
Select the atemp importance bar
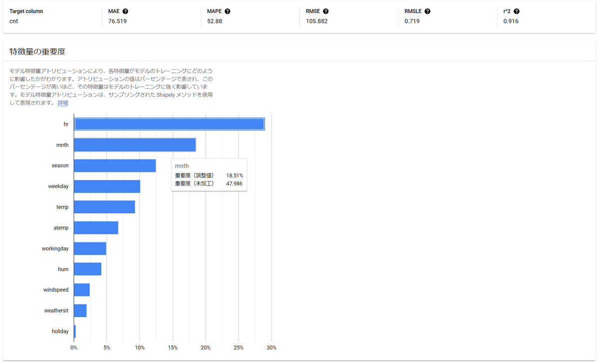96,228
